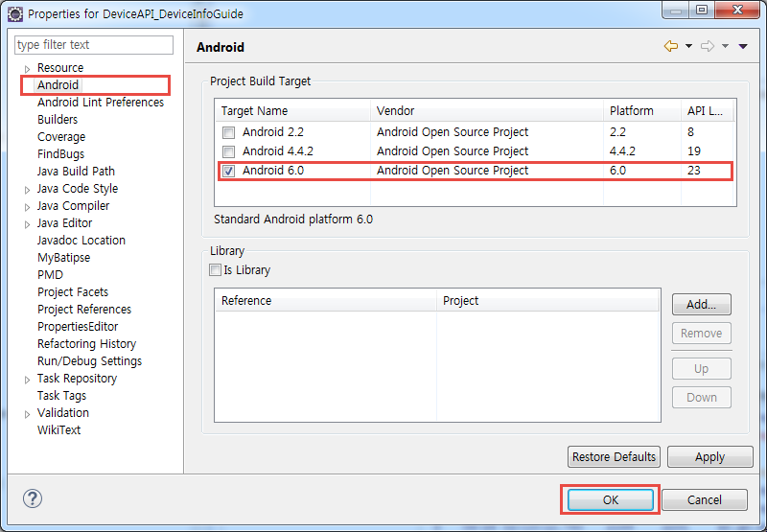Click the forward navigation arrow icon
This screenshot has height=532, width=767.
708,46
